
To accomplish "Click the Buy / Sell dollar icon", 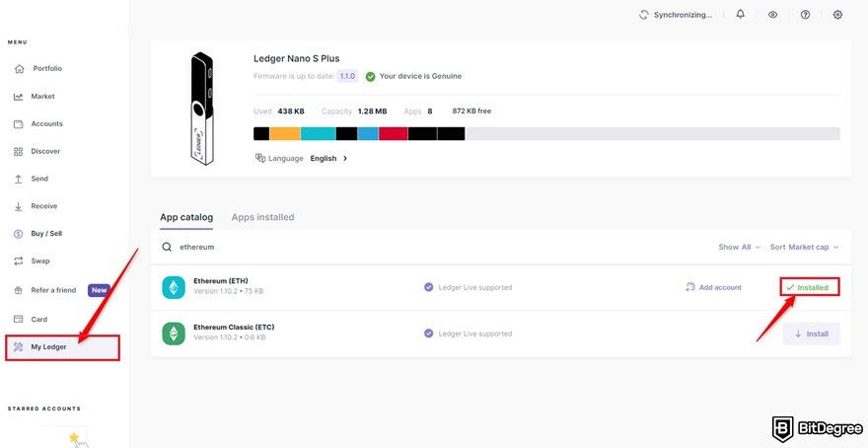I will [x=19, y=234].
